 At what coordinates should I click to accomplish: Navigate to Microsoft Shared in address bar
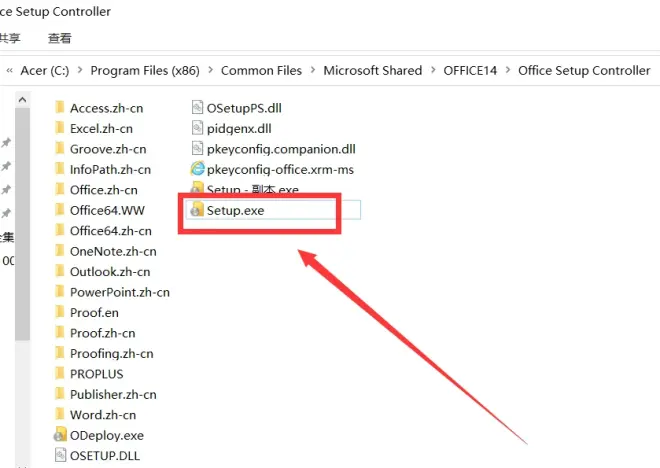(x=373, y=70)
